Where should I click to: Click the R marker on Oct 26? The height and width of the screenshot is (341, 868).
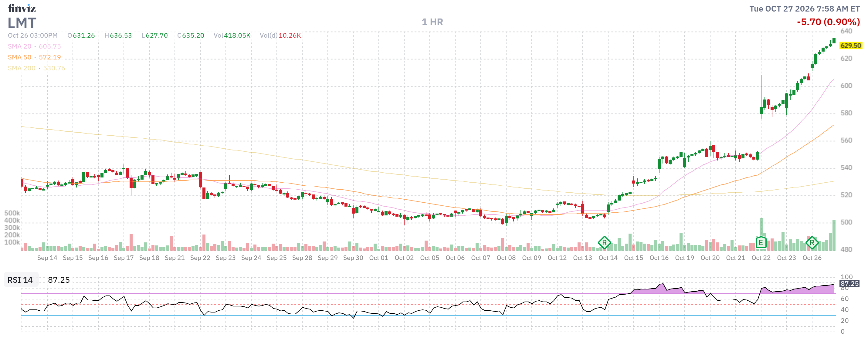[x=812, y=242]
